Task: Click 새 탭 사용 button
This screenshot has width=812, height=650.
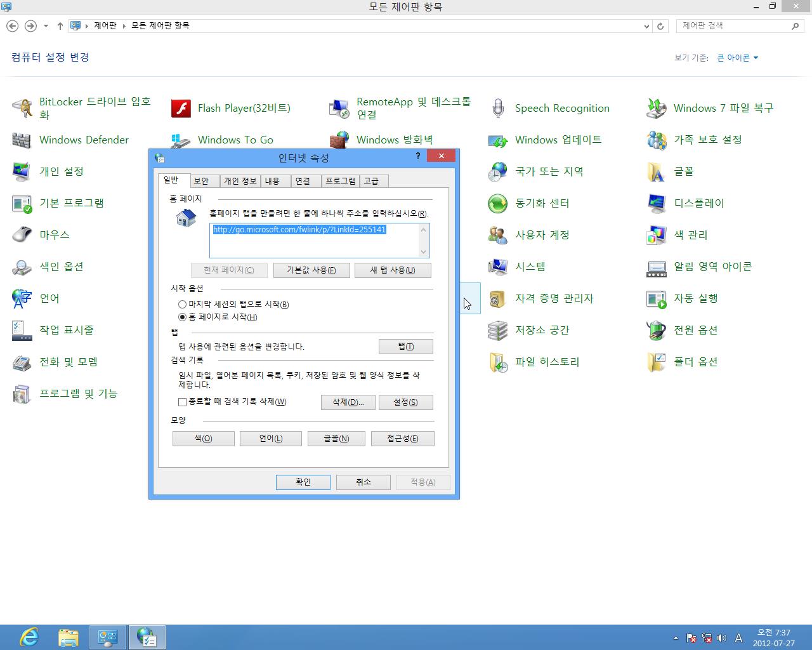Action: (x=393, y=270)
